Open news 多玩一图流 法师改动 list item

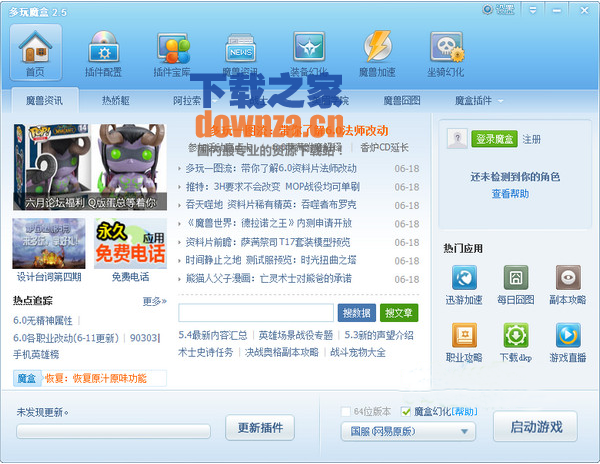click(271, 168)
